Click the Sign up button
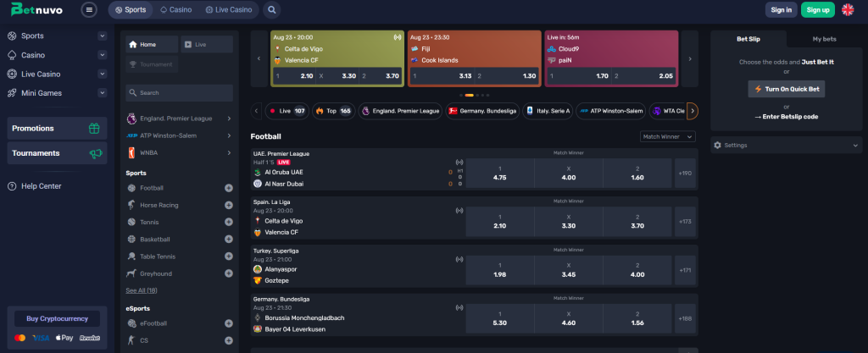Screen dimensions: 868x353 (818, 10)
